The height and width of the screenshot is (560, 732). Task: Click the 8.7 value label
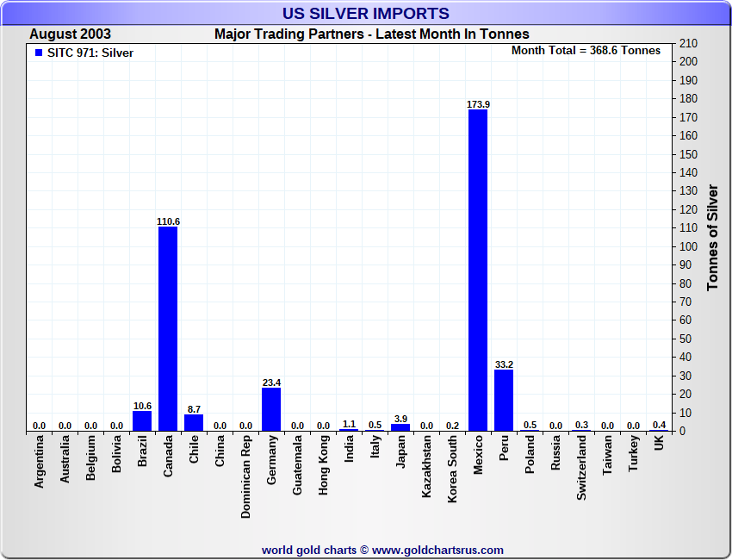pos(194,409)
